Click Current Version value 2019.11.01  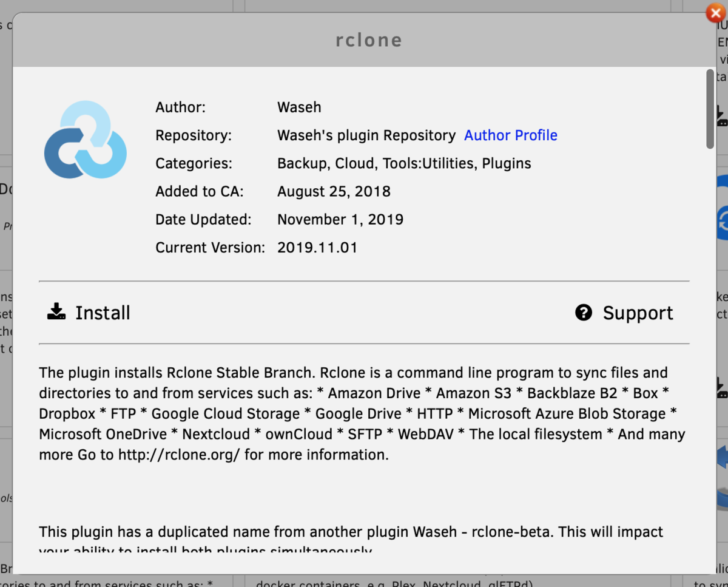coord(317,247)
